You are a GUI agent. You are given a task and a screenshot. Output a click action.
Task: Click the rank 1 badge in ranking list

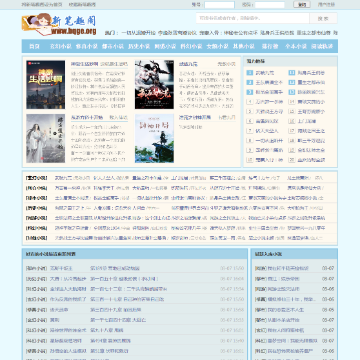click(250, 73)
